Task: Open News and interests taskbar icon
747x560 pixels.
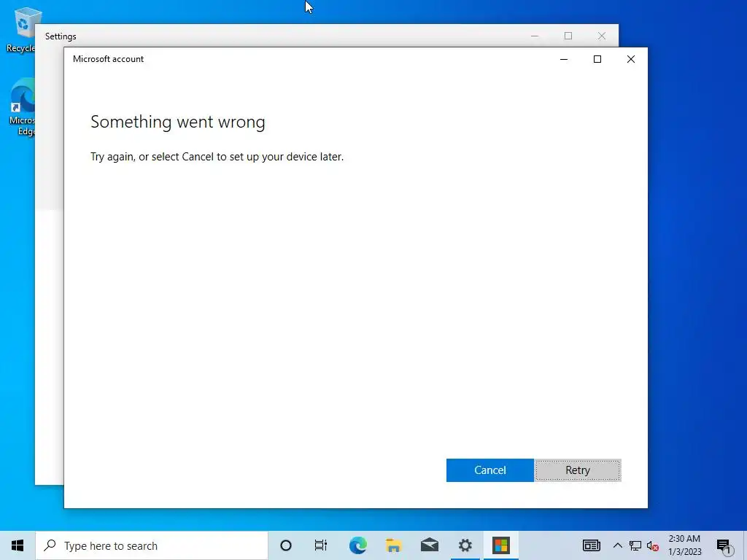Action: [591, 545]
